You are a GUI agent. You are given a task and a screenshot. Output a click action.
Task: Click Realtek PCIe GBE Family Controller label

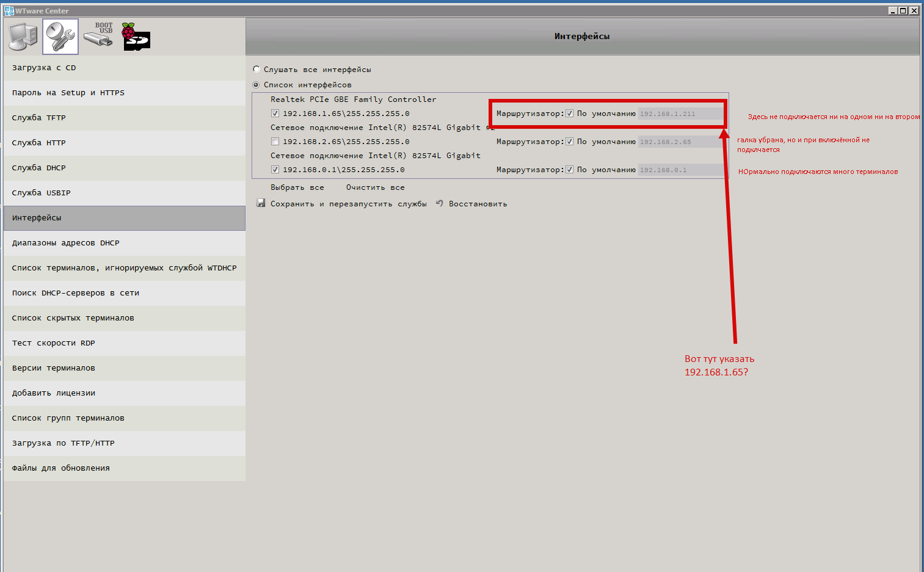[x=354, y=100]
